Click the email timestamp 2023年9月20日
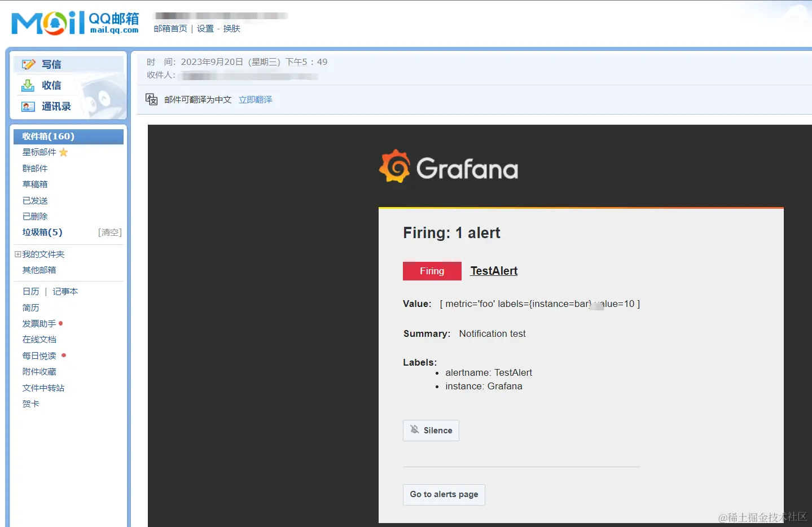 (x=254, y=62)
